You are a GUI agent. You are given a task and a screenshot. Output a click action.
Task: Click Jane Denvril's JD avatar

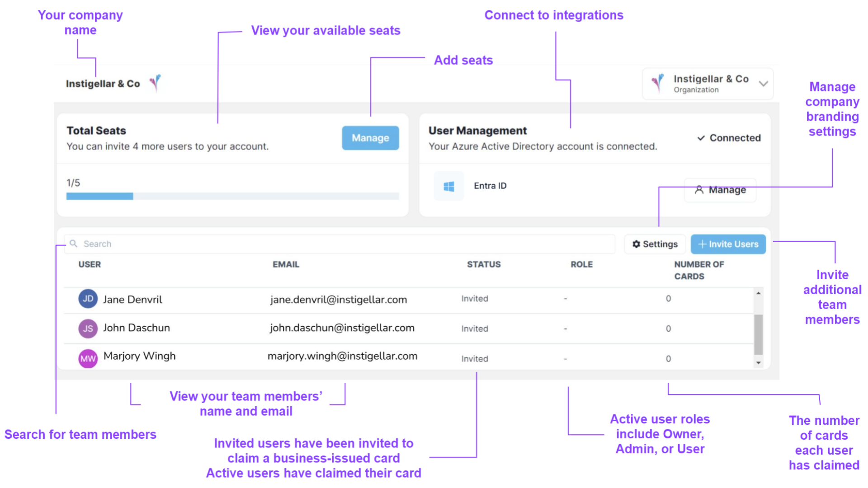pos(88,299)
